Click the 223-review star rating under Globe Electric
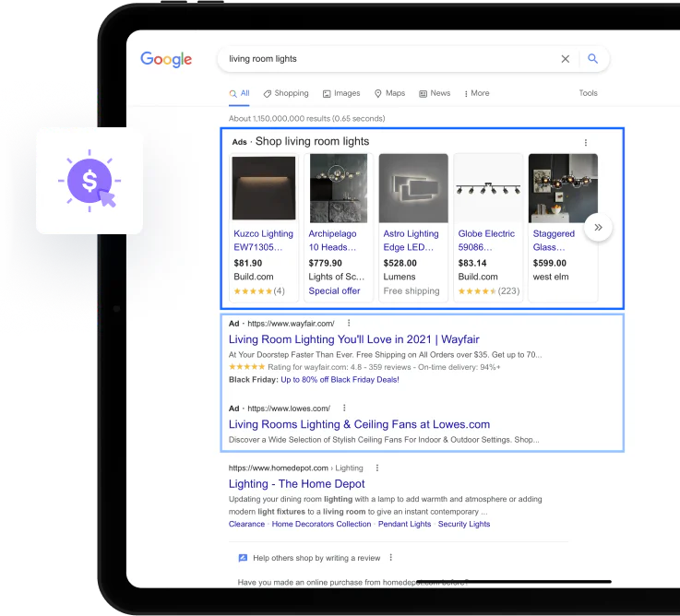Image resolution: width=680 pixels, height=616 pixels. 489,290
